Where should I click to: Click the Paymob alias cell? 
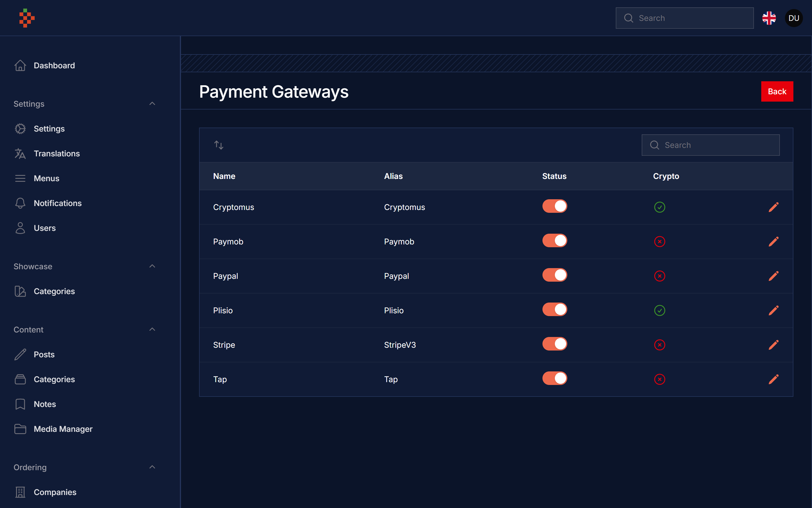click(399, 242)
